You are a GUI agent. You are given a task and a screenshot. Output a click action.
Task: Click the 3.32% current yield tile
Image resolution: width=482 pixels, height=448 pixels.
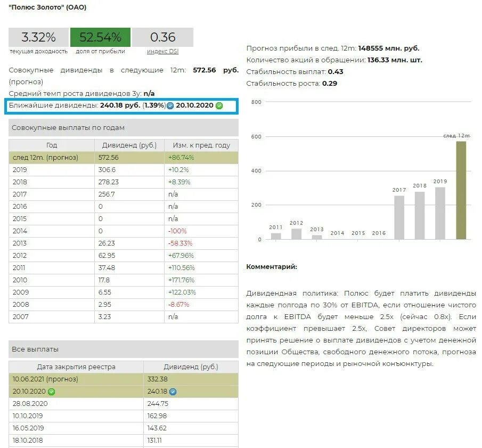coord(38,37)
